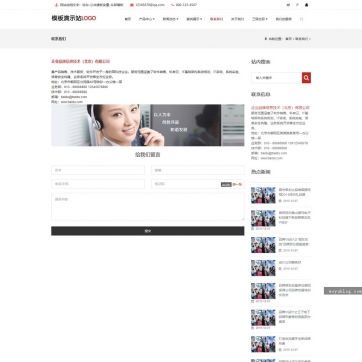
Task: Focus the email field of message form
Action: (x=198, y=170)
